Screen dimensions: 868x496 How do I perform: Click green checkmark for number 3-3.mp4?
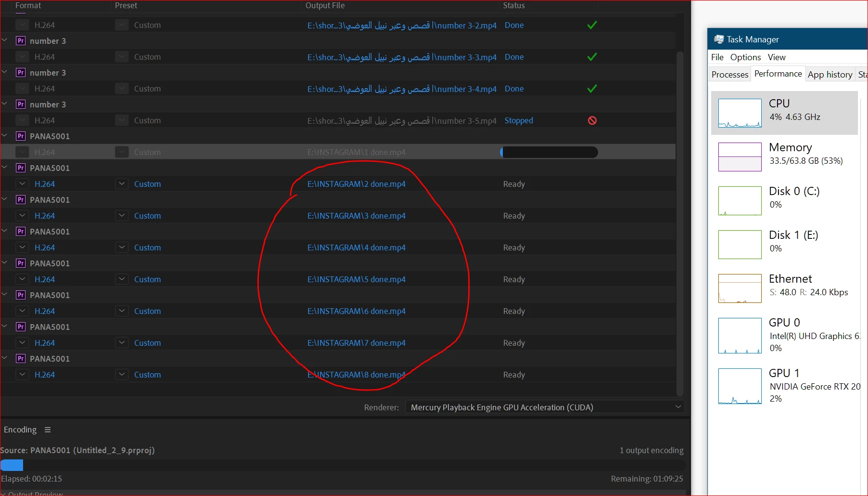click(592, 57)
